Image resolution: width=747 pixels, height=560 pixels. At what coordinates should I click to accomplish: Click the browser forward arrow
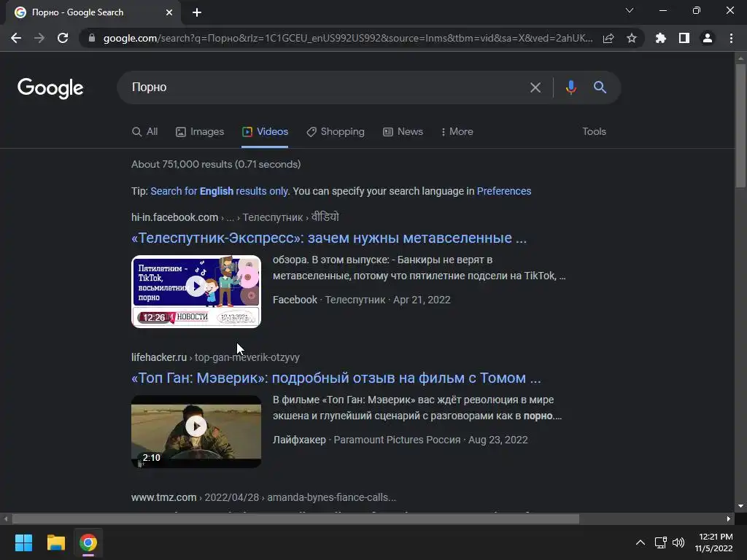point(39,38)
